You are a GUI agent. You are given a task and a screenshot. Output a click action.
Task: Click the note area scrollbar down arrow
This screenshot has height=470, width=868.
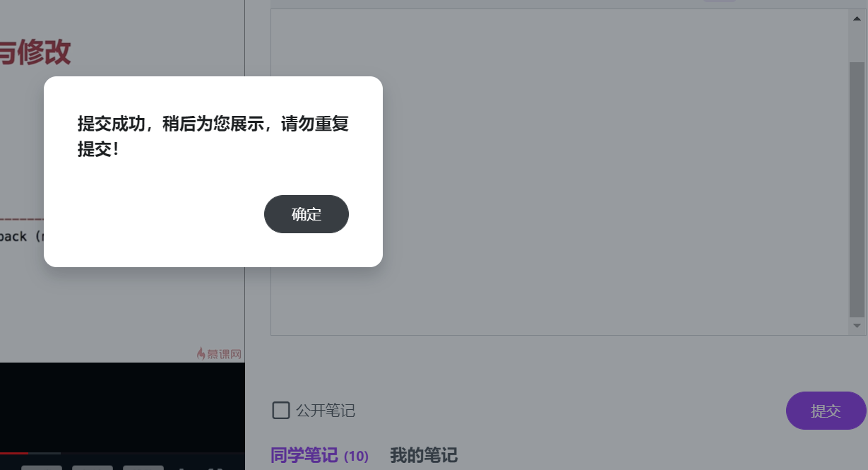[x=857, y=326]
